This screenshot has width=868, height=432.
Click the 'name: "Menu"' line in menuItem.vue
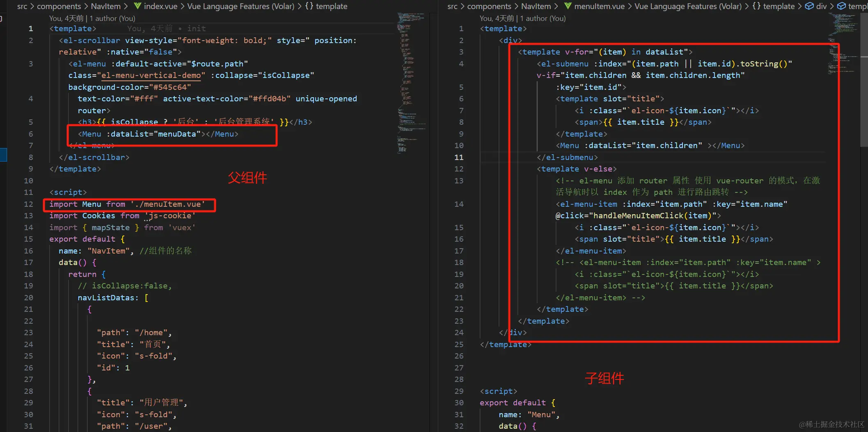point(529,415)
